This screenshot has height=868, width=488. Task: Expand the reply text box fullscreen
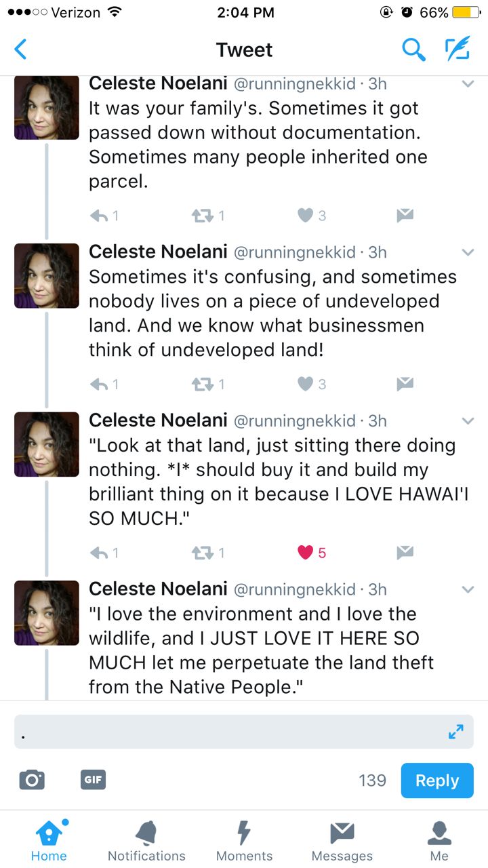click(x=456, y=732)
